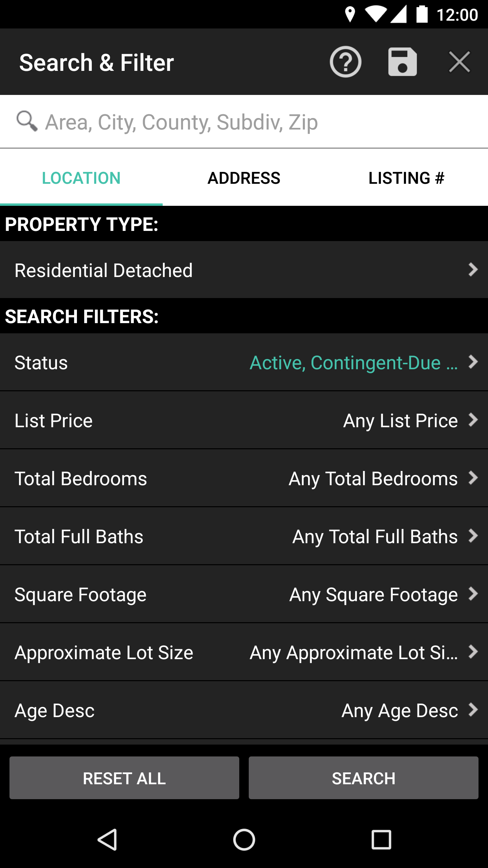Open Total Bedrooms filter

pyautogui.click(x=244, y=478)
